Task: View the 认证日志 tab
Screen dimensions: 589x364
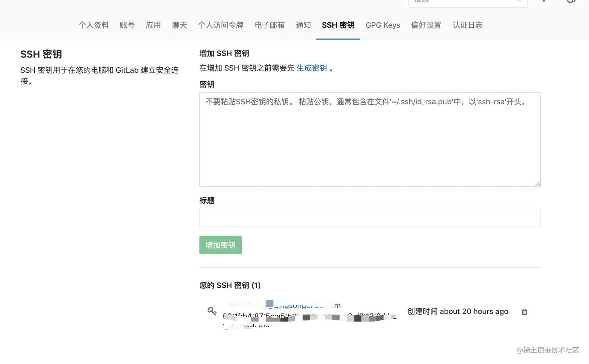Action: click(x=467, y=25)
